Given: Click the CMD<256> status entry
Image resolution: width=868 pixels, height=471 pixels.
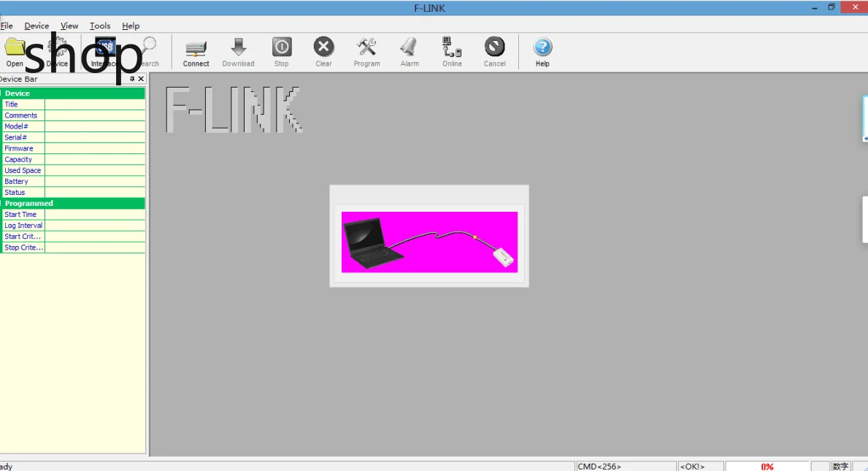Looking at the screenshot, I should click(x=626, y=467).
